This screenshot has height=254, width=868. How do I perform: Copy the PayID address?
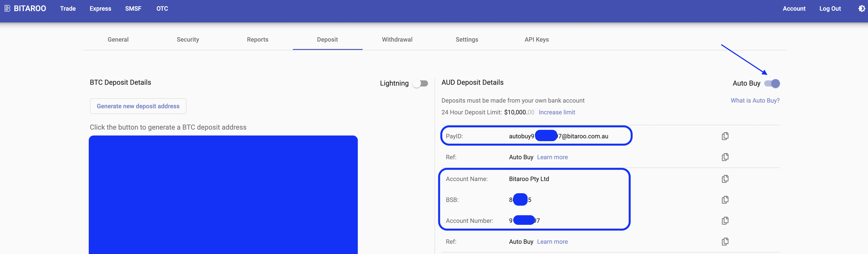click(x=725, y=136)
